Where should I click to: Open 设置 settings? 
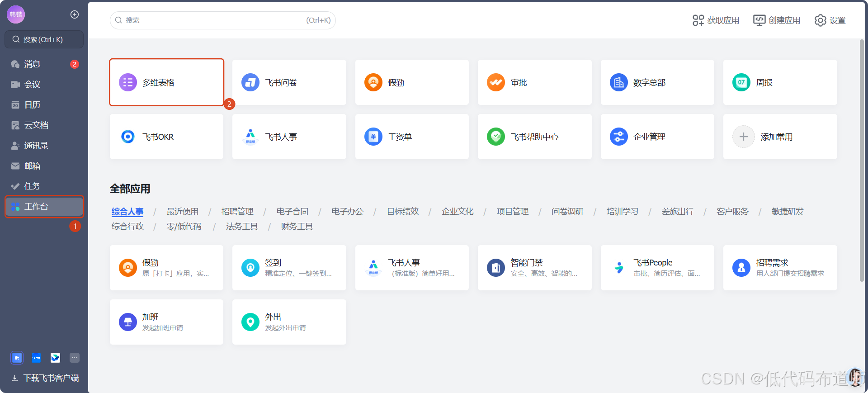tap(830, 20)
